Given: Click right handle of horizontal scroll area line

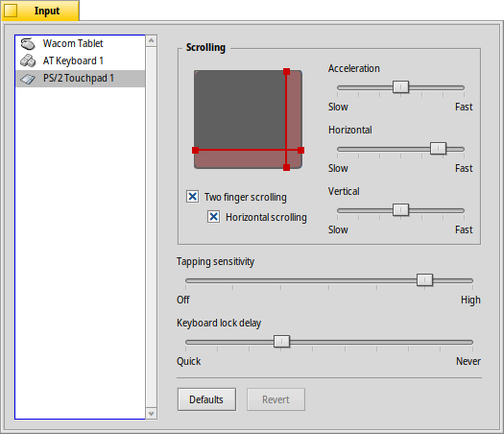Looking at the screenshot, I should tap(300, 150).
